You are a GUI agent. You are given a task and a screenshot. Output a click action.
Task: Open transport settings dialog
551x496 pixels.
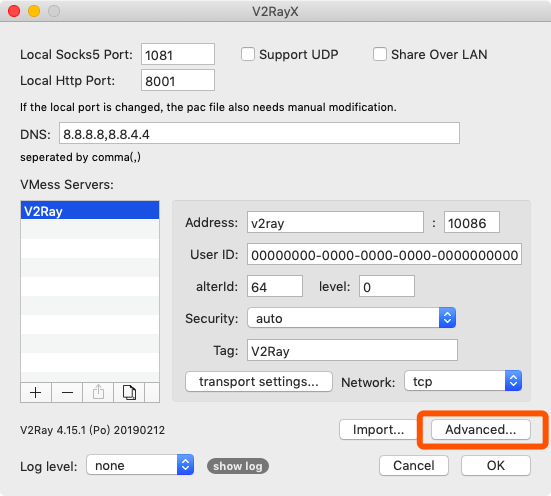click(x=259, y=382)
